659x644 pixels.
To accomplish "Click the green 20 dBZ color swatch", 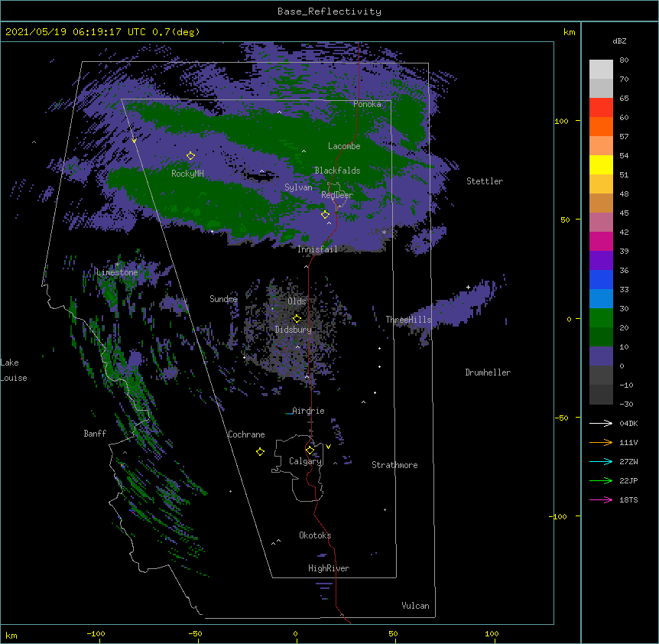I will (x=601, y=318).
